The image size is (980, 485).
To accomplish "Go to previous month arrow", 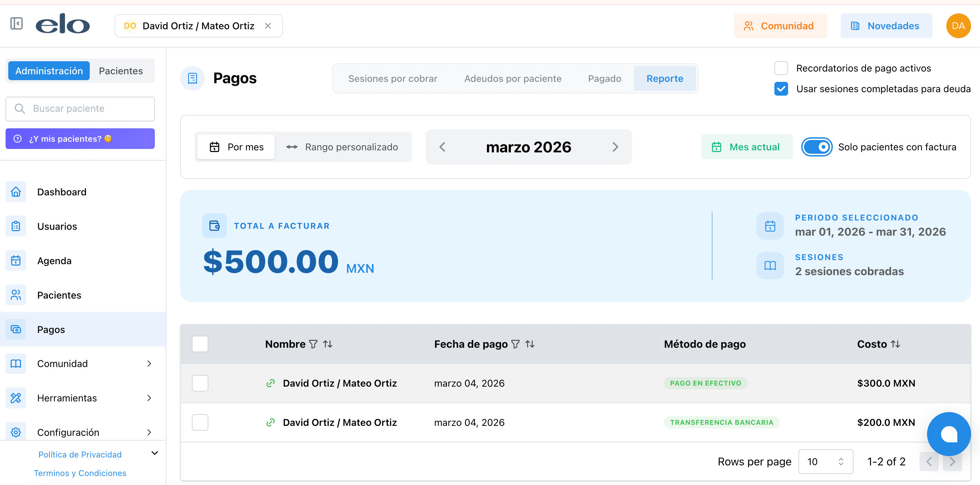I will pos(442,147).
